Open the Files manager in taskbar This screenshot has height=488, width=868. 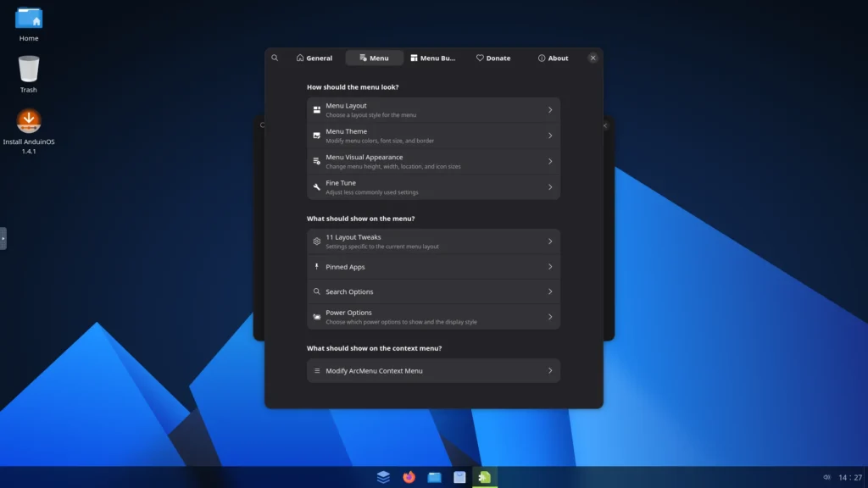click(x=434, y=477)
